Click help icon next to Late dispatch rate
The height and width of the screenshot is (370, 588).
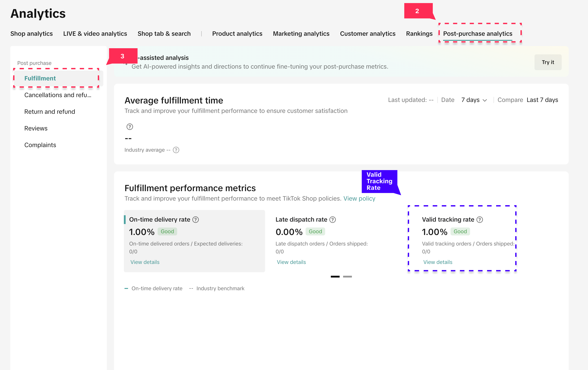[x=333, y=219]
